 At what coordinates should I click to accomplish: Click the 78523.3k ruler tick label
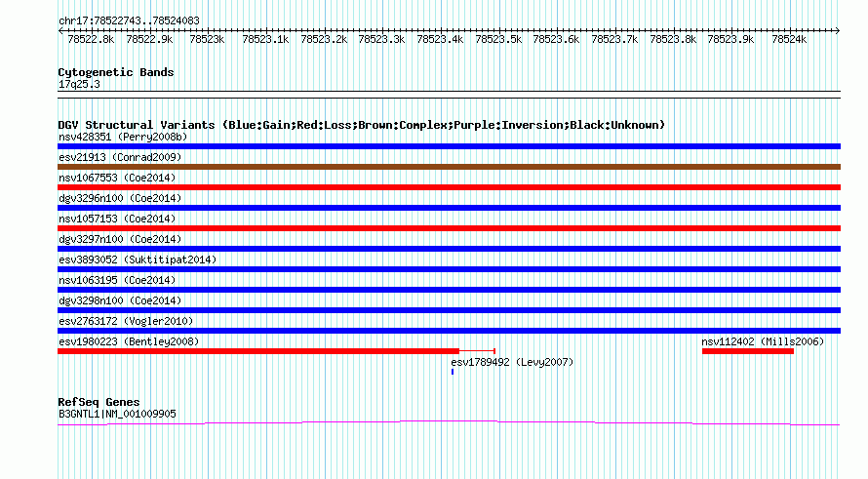(382, 39)
